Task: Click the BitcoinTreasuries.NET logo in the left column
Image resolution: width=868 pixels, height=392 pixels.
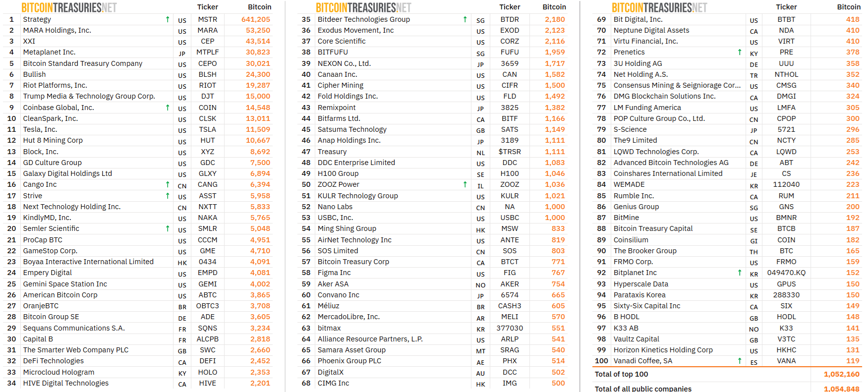Action: click(69, 7)
